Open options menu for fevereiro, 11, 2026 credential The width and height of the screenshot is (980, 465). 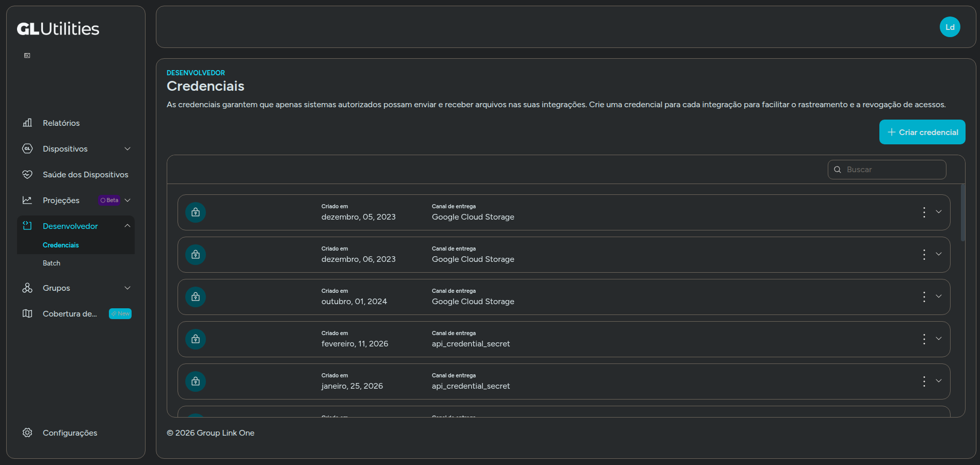(924, 339)
